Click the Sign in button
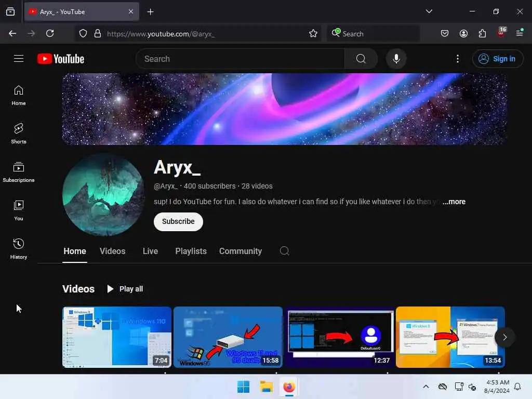Viewport: 532px width, 399px height. pyautogui.click(x=497, y=59)
